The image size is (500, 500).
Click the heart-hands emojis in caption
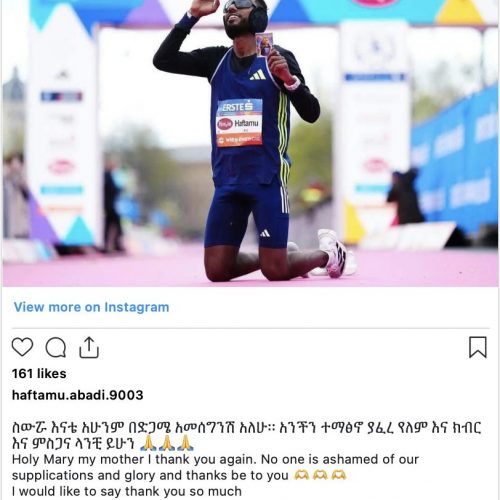point(320,475)
